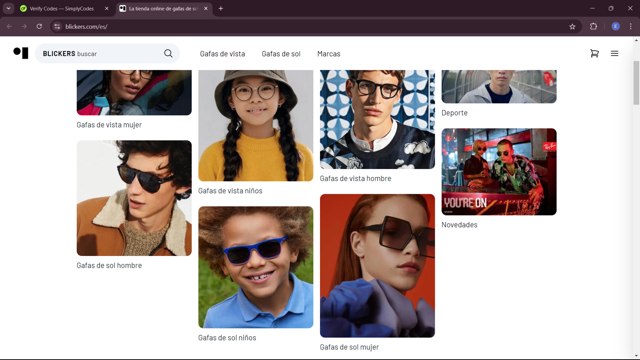Image resolution: width=640 pixels, height=360 pixels.
Task: Click the page vertical scrollbar thumb
Action: [x=636, y=83]
